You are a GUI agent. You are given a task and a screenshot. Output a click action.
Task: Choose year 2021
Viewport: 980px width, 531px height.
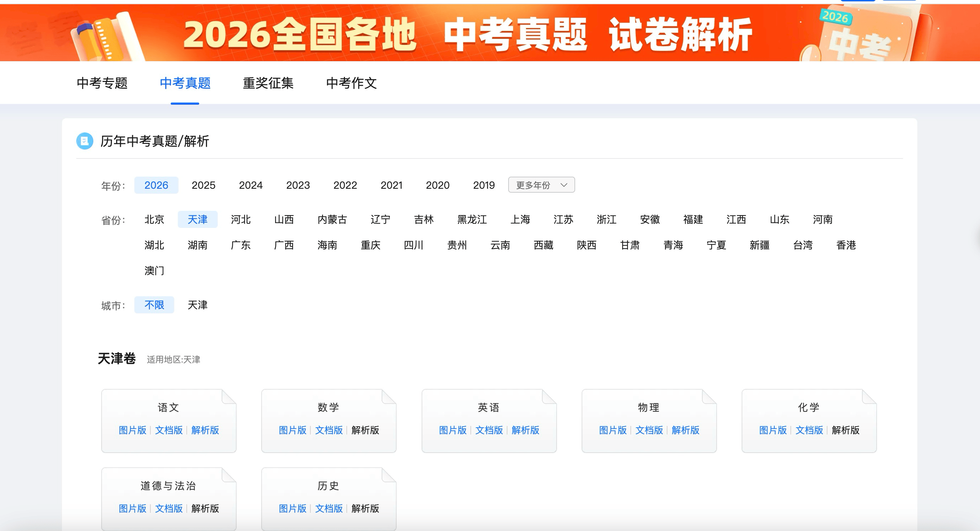[392, 185]
